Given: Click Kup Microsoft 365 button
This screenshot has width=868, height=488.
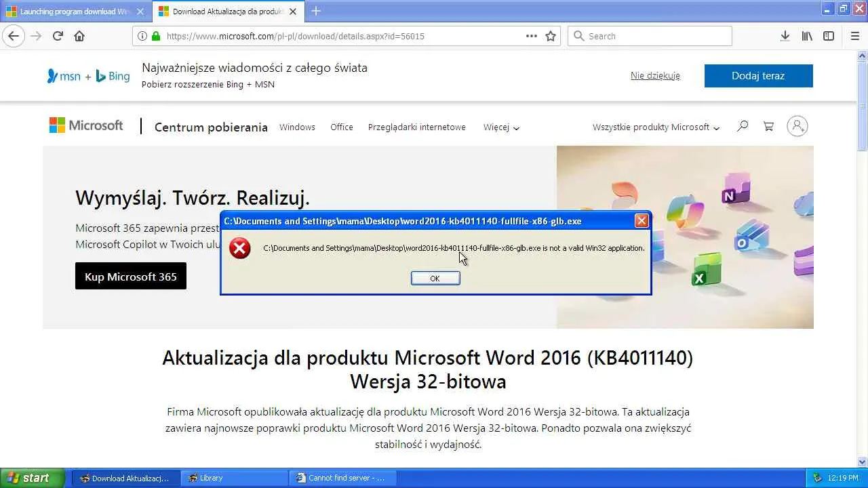Looking at the screenshot, I should (x=131, y=277).
